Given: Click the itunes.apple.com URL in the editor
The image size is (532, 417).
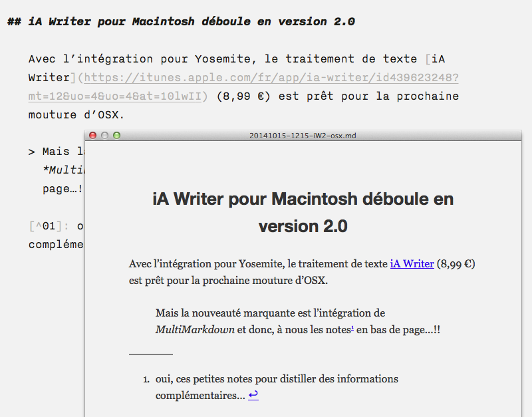Looking at the screenshot, I should click(x=271, y=78).
